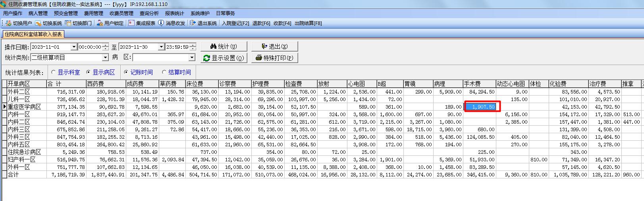This screenshot has height=201, width=644.
Task: Expand the start date 2023-11-01 dropdown
Action: [73, 47]
